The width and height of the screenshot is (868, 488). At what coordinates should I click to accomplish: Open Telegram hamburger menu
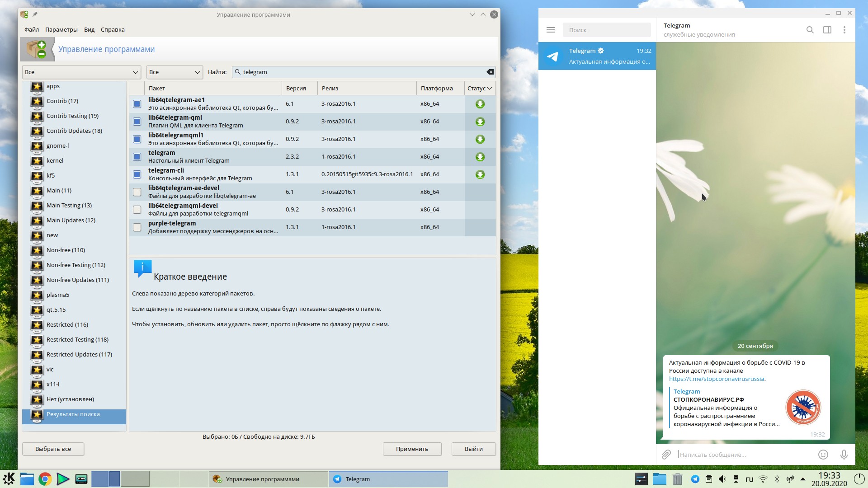tap(550, 30)
